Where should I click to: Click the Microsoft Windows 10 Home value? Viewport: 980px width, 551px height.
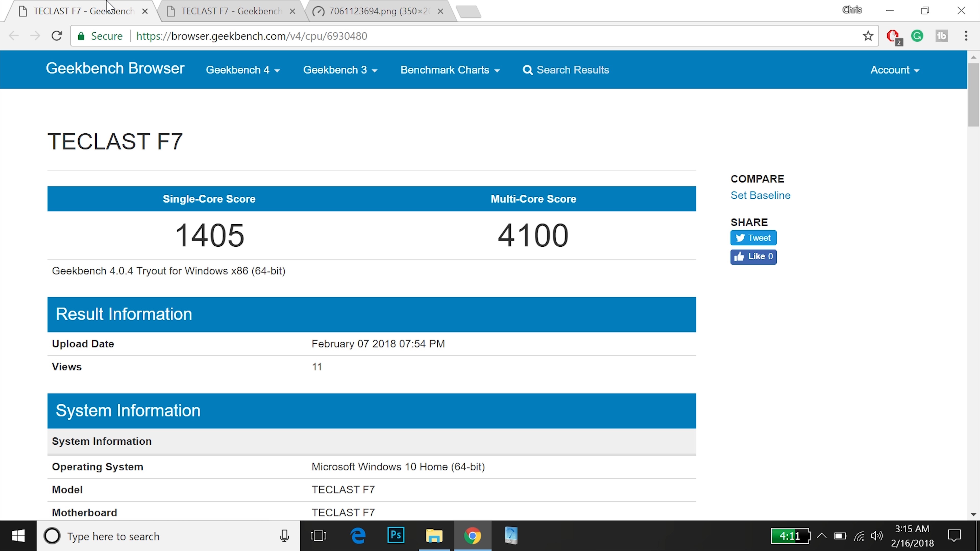(398, 467)
